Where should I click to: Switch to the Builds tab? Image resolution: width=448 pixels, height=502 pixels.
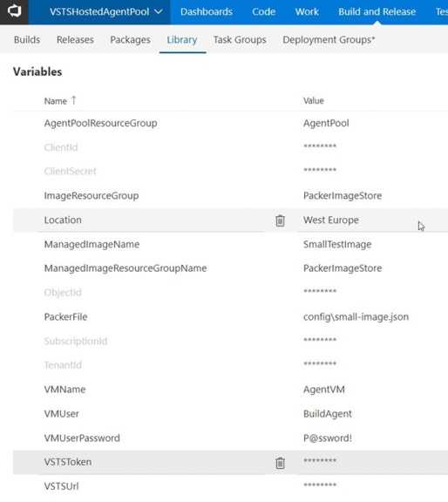(27, 40)
